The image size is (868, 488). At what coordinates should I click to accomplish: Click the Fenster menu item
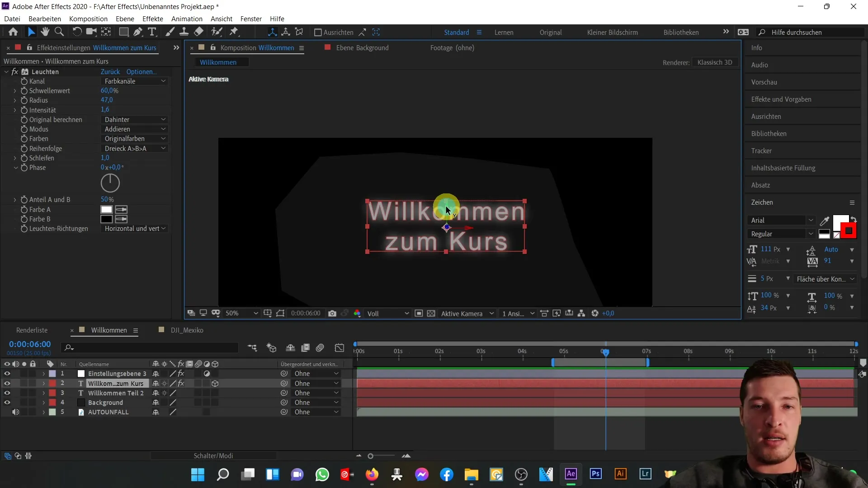point(251,19)
